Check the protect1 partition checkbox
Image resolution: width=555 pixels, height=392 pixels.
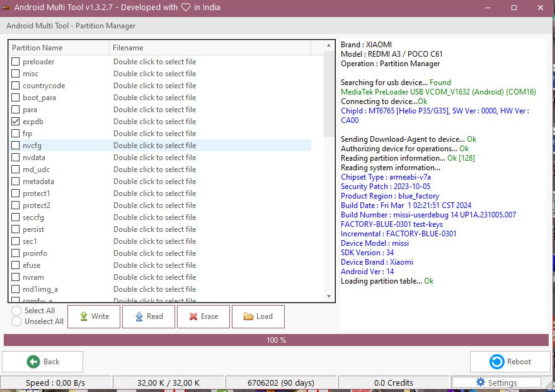tap(15, 193)
